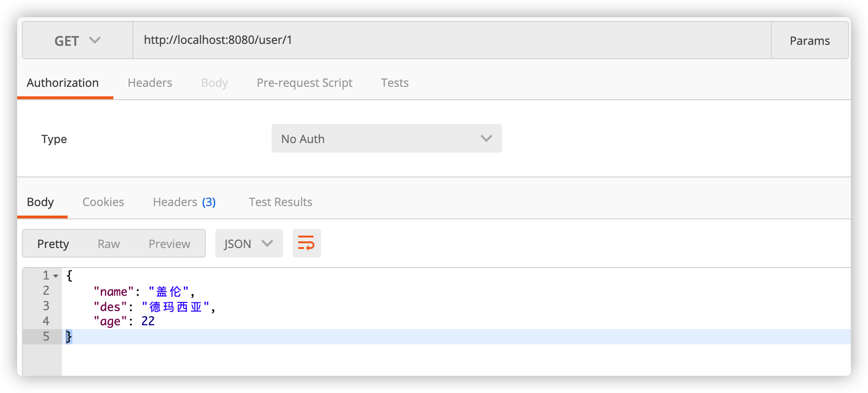Click the Params button
Screen dimensions: 868x393
809,41
